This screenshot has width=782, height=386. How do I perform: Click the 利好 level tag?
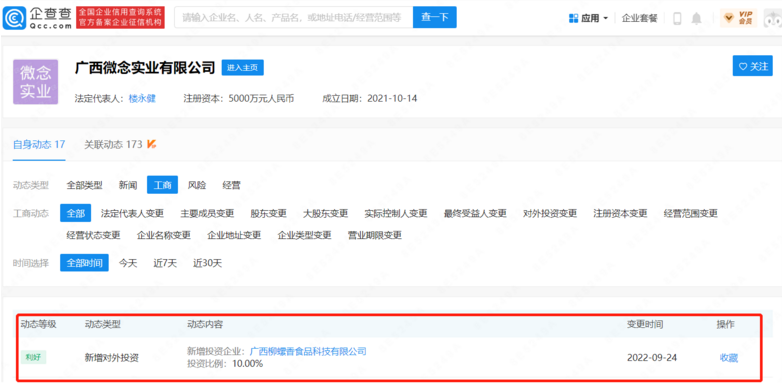coord(33,358)
